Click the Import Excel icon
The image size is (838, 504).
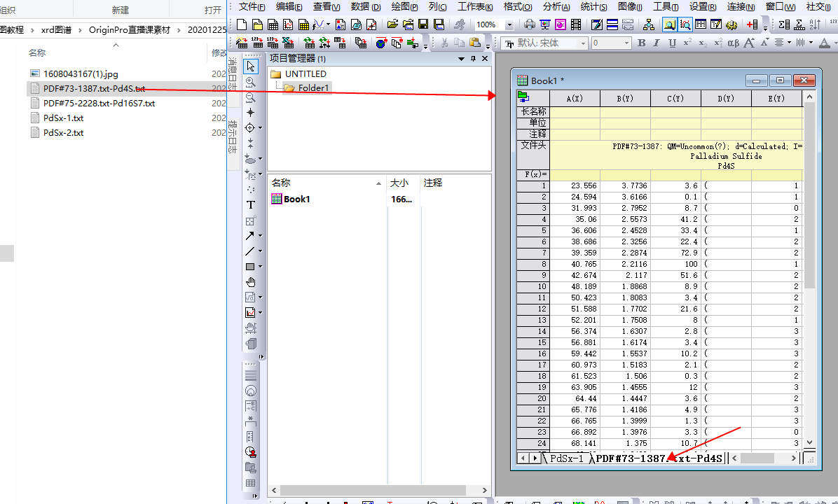pyautogui.click(x=288, y=43)
